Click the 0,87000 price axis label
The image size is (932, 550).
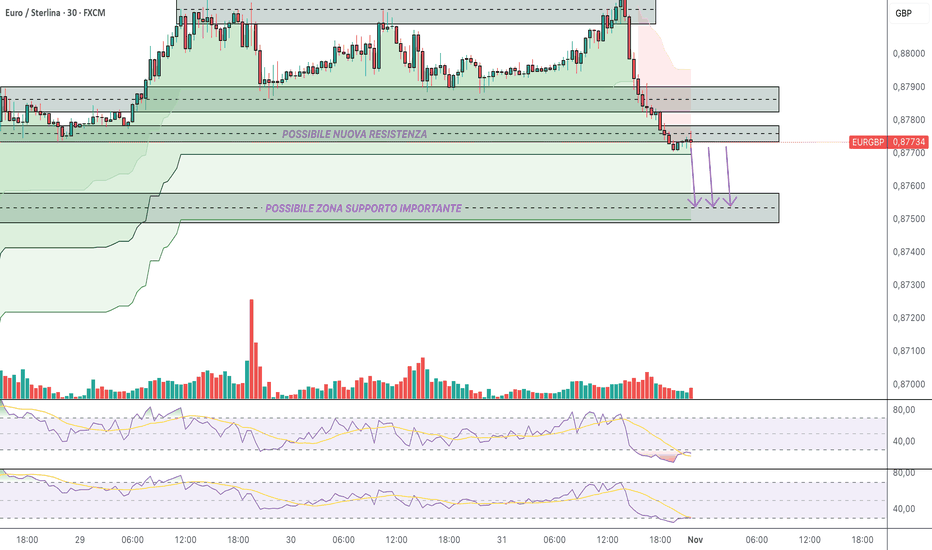click(909, 385)
